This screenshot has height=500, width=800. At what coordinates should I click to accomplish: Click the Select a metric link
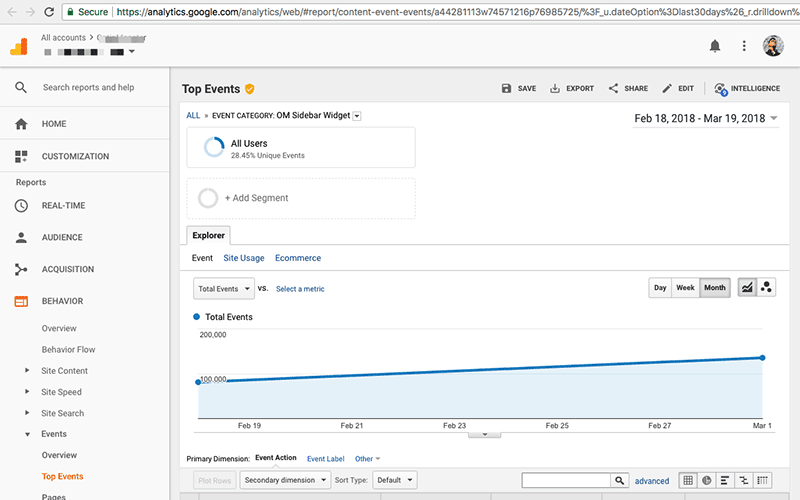(300, 289)
